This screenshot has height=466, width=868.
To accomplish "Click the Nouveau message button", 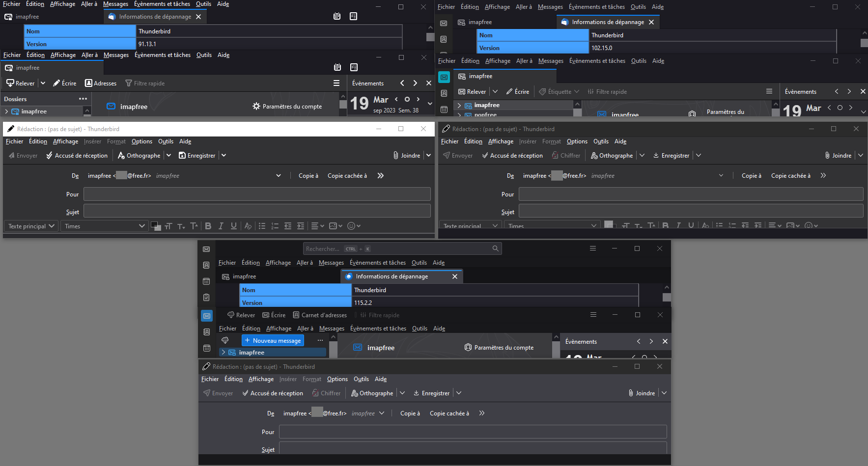I will 273,340.
